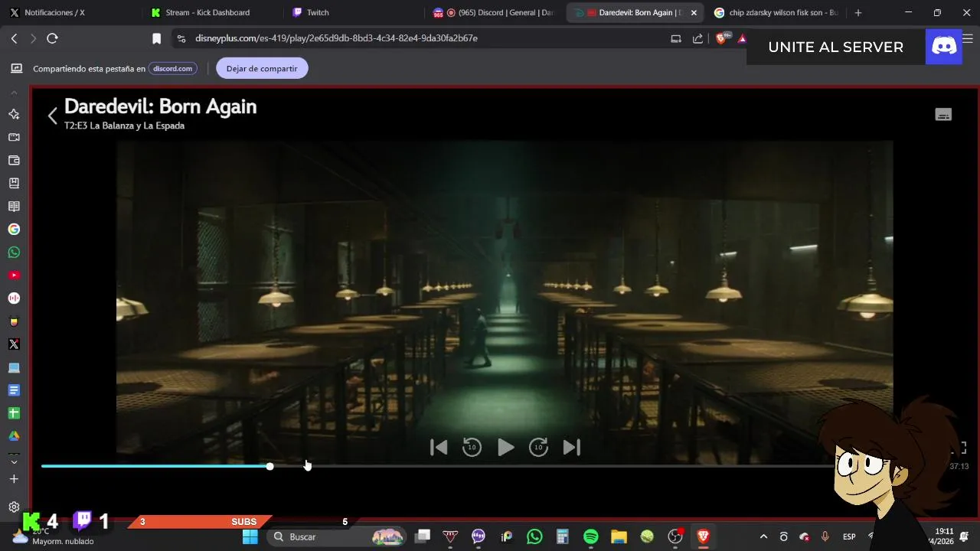The width and height of the screenshot is (980, 551).
Task: Open YouTube shortcut in sidebar
Action: 14,275
